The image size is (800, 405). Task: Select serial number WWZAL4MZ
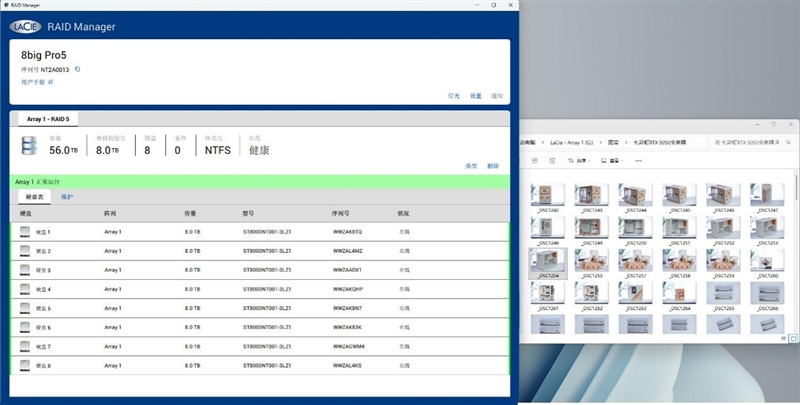pos(347,251)
